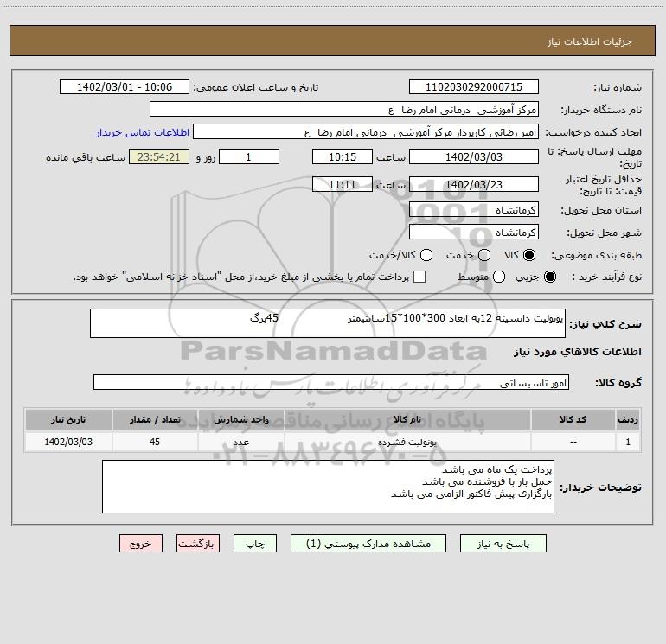This screenshot has width=666, height=644.
Task: Click the request creator field امیر رضائی
Action: point(366,132)
